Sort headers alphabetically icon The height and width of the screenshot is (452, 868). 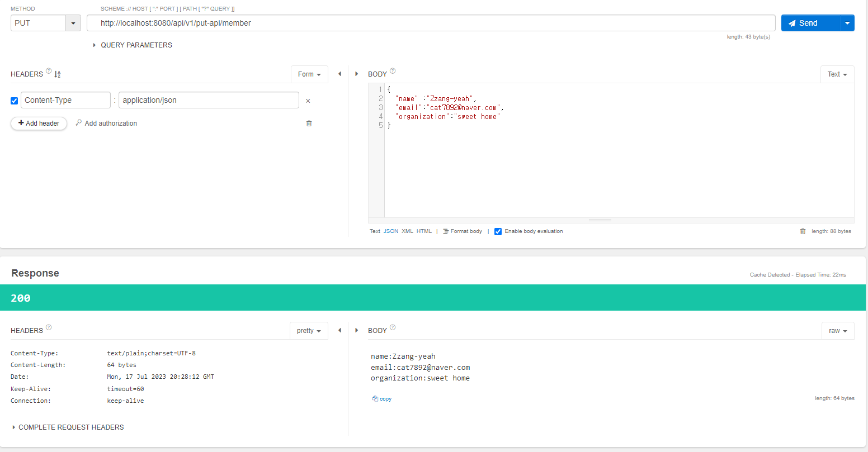[57, 74]
